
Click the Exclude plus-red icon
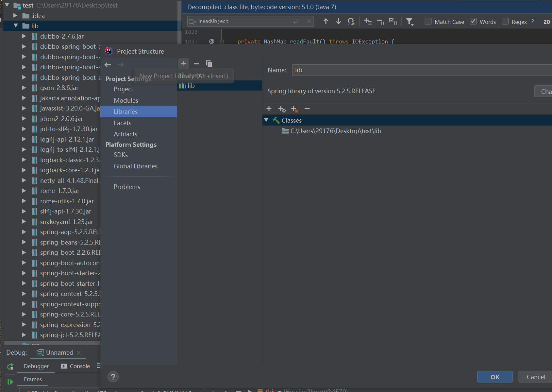pyautogui.click(x=294, y=109)
